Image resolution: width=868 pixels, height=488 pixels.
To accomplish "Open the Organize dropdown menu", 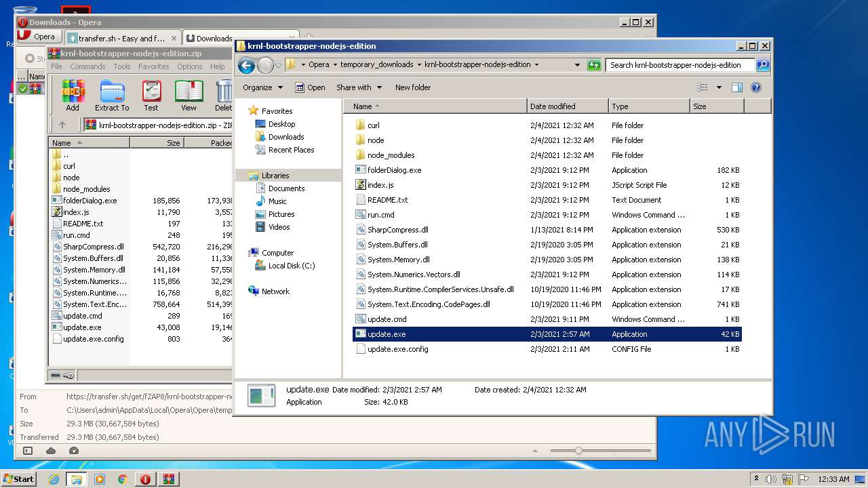I will (x=262, y=87).
